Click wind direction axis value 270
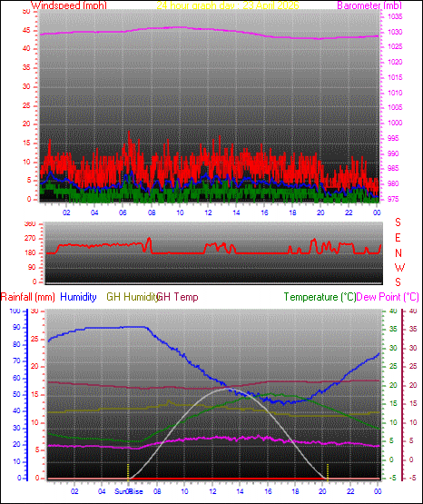The image size is (423, 504). point(30,239)
